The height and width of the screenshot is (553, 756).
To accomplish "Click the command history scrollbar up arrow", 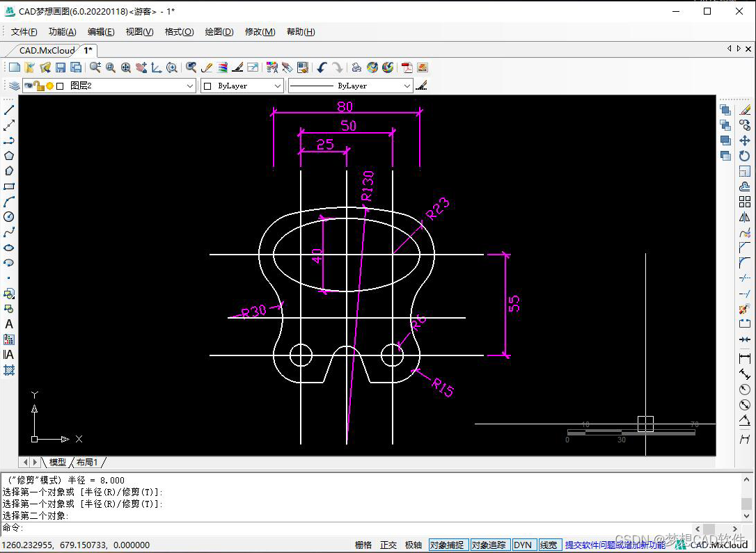I will click(746, 479).
